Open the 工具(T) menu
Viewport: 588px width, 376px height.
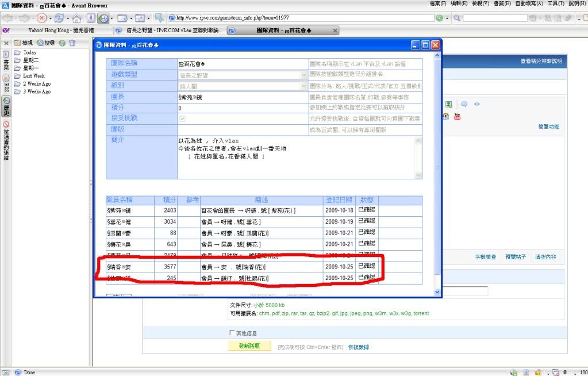[555, 3]
